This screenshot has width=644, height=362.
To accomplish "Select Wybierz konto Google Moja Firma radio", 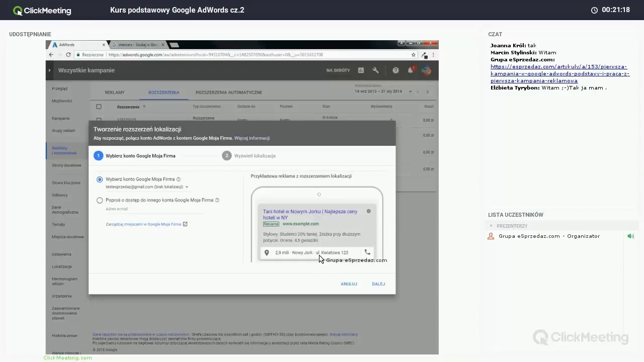I will click(100, 179).
